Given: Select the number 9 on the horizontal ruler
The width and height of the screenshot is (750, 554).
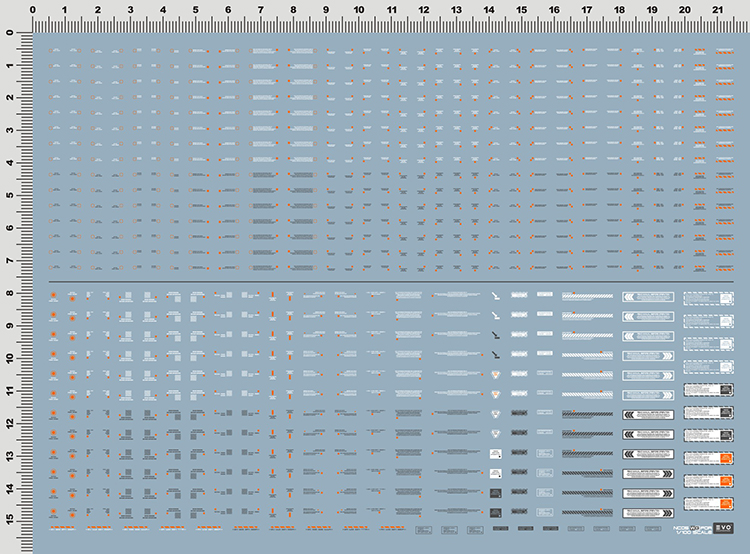Looking at the screenshot, I should tap(326, 10).
